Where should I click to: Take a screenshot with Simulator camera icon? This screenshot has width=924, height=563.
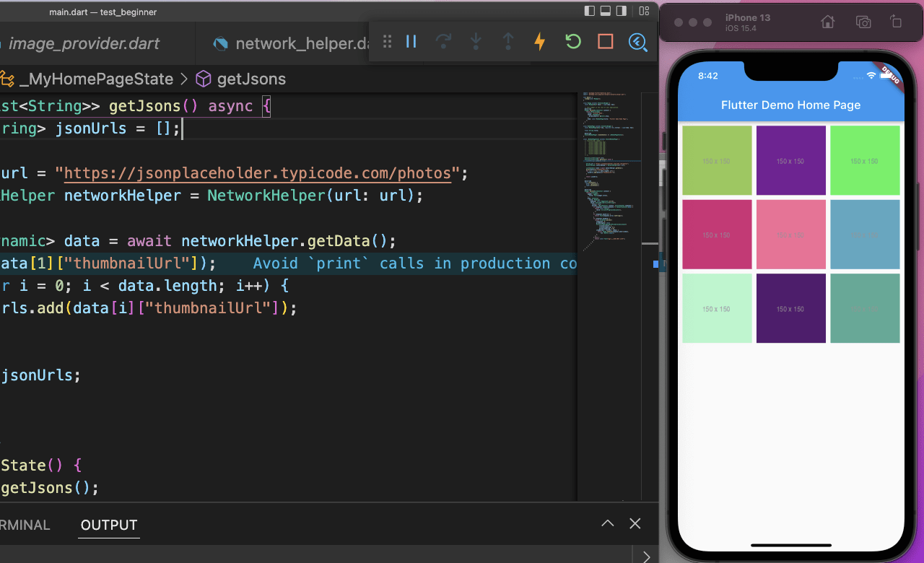coord(863,22)
